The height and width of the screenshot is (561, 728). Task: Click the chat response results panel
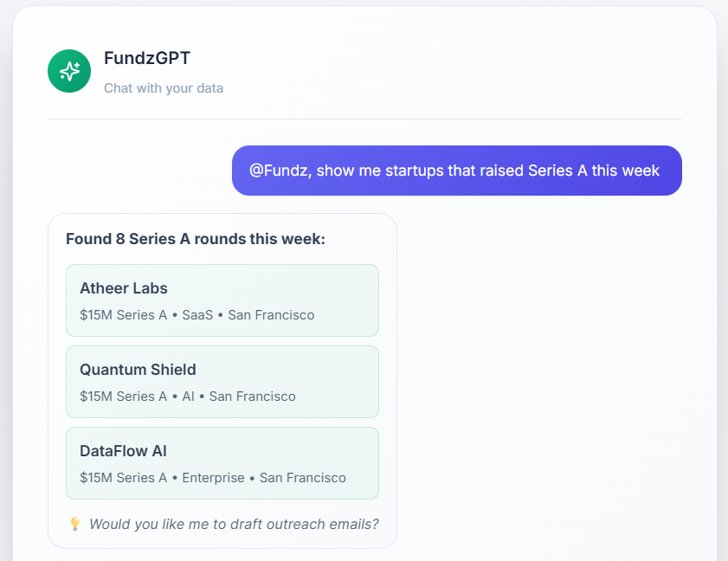[x=222, y=379]
